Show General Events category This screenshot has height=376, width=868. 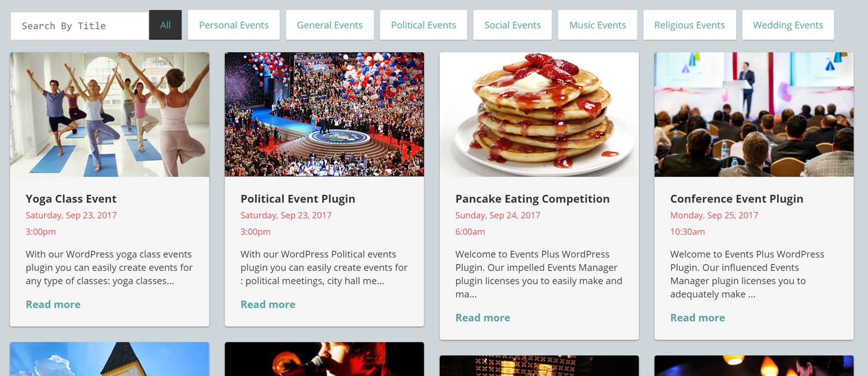coord(330,25)
